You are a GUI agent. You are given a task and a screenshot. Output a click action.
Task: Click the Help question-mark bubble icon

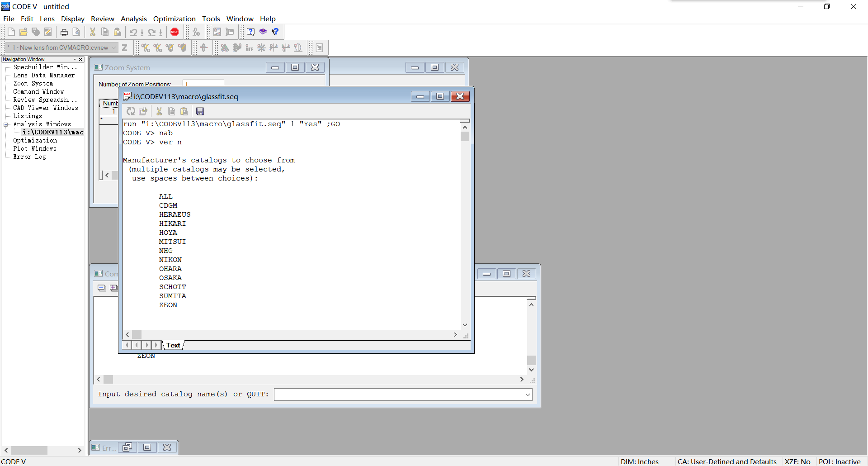(250, 32)
